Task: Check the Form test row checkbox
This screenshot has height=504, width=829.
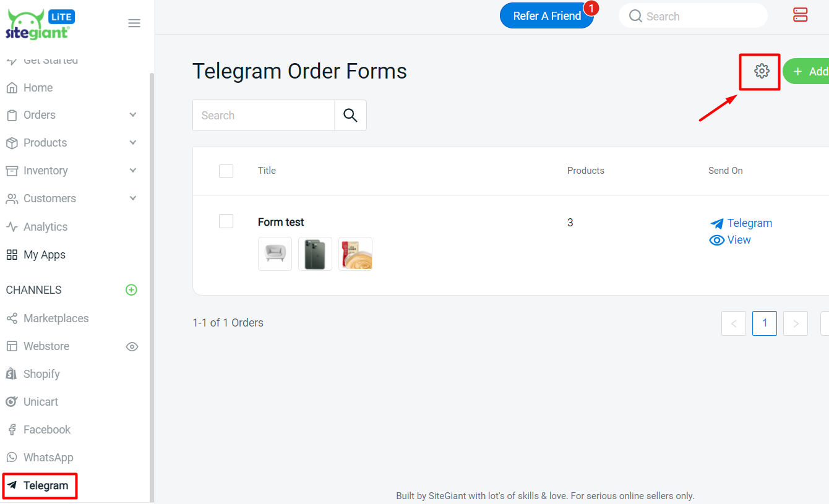Action: (226, 221)
